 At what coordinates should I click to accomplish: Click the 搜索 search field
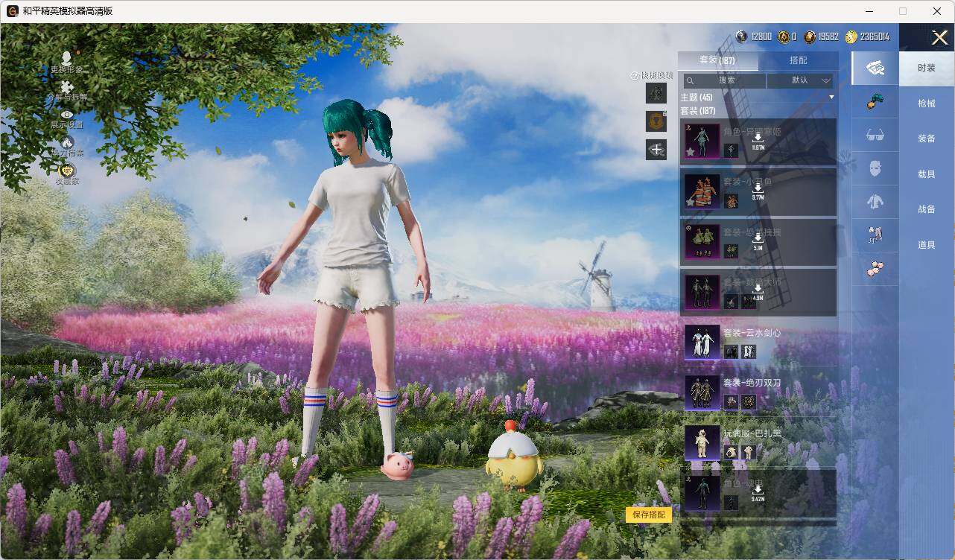click(x=724, y=80)
